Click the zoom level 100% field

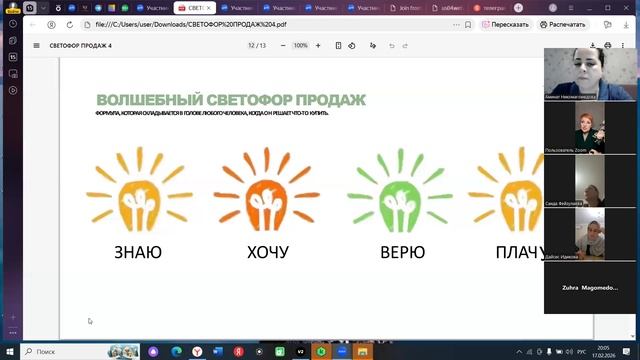tap(300, 46)
